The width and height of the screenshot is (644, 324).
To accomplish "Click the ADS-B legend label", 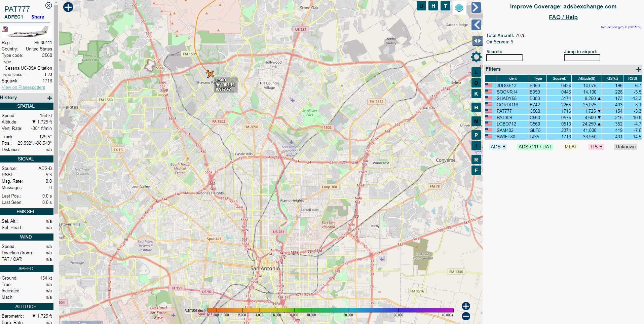I will coord(498,147).
